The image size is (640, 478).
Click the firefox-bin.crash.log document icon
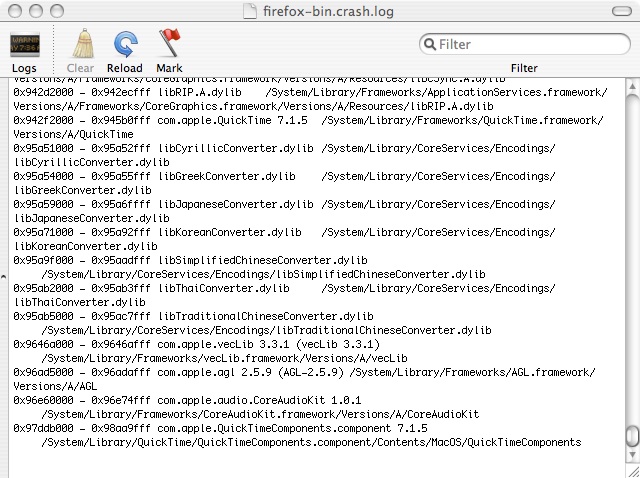250,11
